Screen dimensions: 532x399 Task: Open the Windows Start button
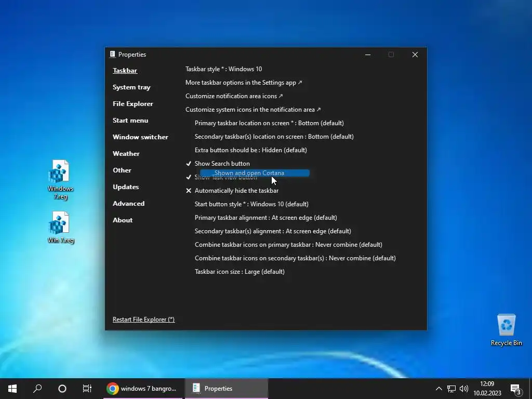click(12, 389)
